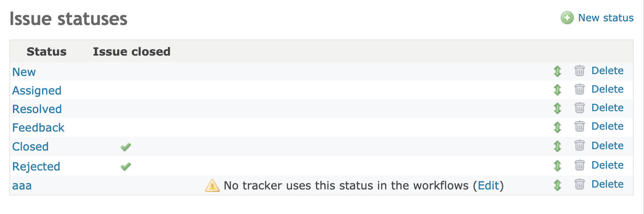Viewport: 644px width, 214px height.
Task: Click the sort handle icon for aaa status
Action: tap(557, 185)
